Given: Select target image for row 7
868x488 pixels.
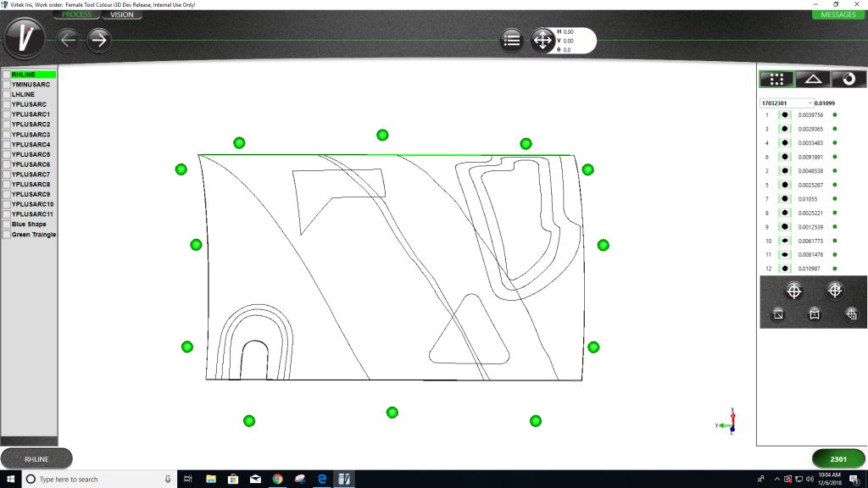Looking at the screenshot, I should [784, 198].
